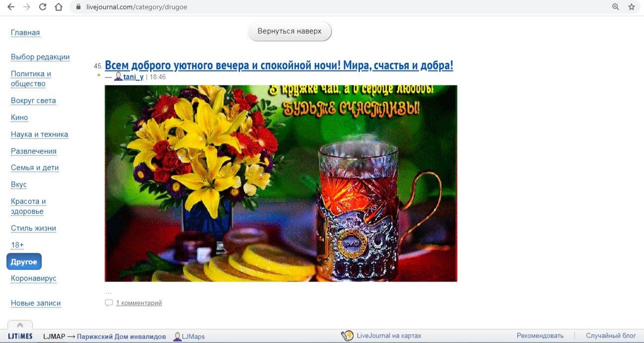View site info via the lock icon

(78, 7)
